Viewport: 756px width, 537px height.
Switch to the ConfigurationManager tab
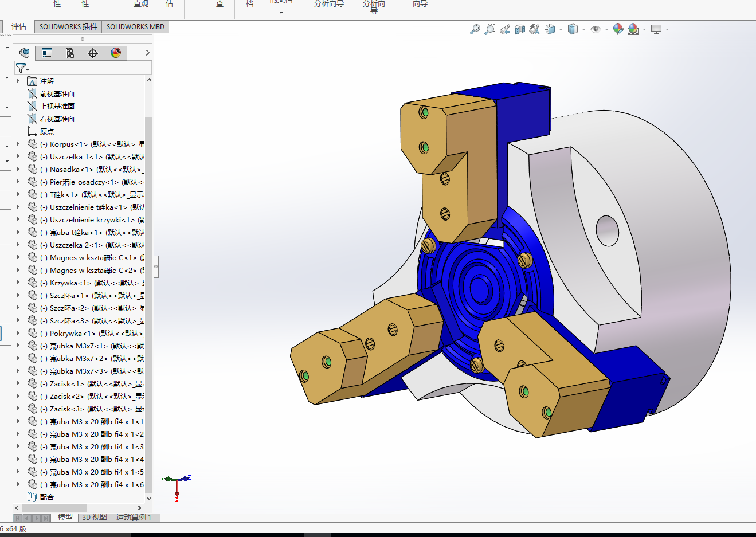click(70, 53)
